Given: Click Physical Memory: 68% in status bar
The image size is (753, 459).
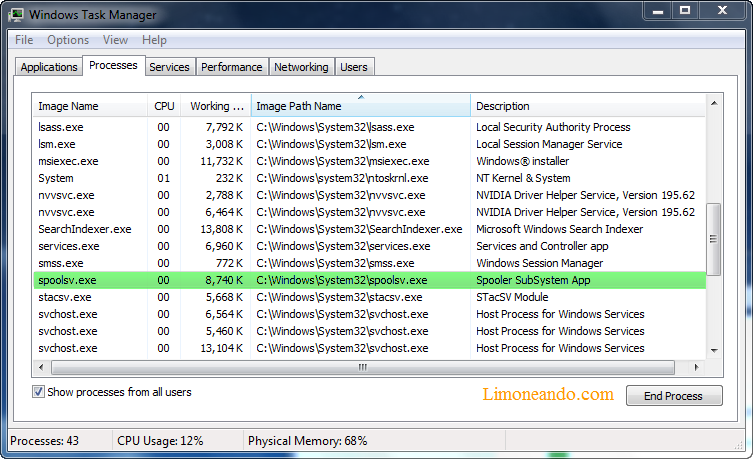Looking at the screenshot, I should (307, 441).
